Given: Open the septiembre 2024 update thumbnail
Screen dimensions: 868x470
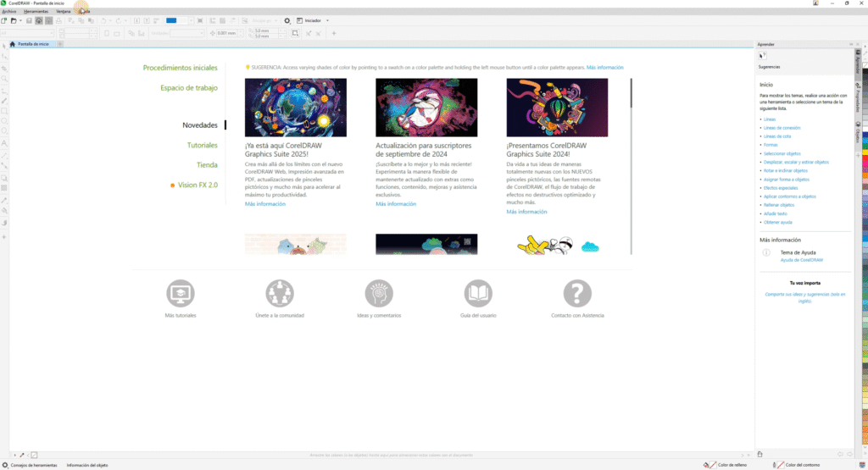Looking at the screenshot, I should click(x=426, y=108).
